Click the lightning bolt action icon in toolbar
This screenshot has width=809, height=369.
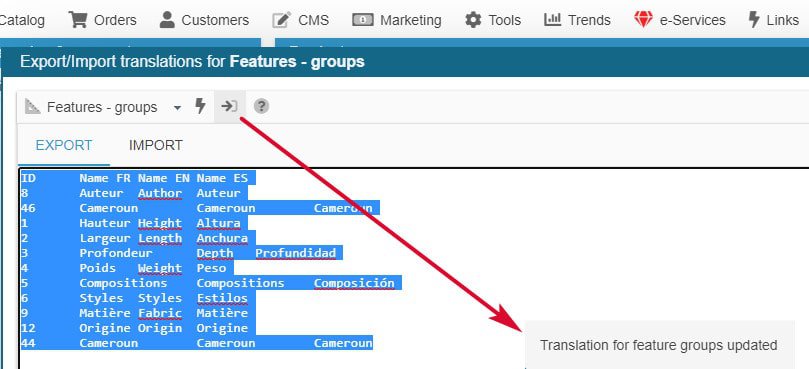pyautogui.click(x=200, y=106)
